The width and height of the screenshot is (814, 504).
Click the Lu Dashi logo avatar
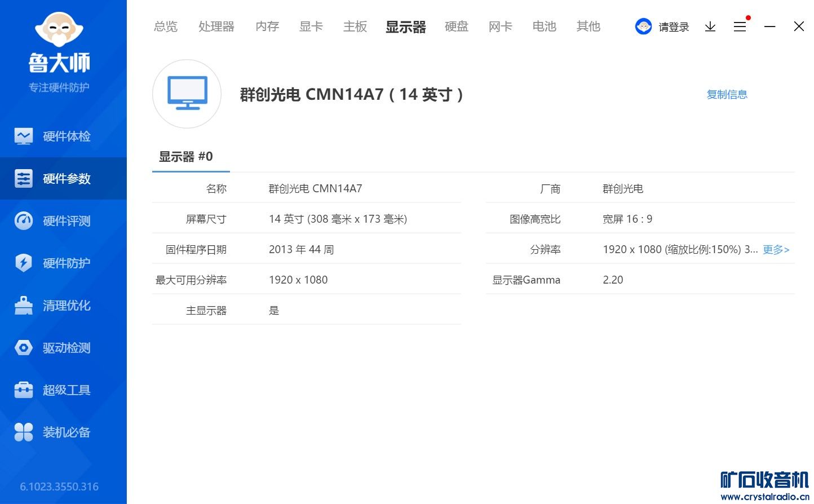click(59, 29)
